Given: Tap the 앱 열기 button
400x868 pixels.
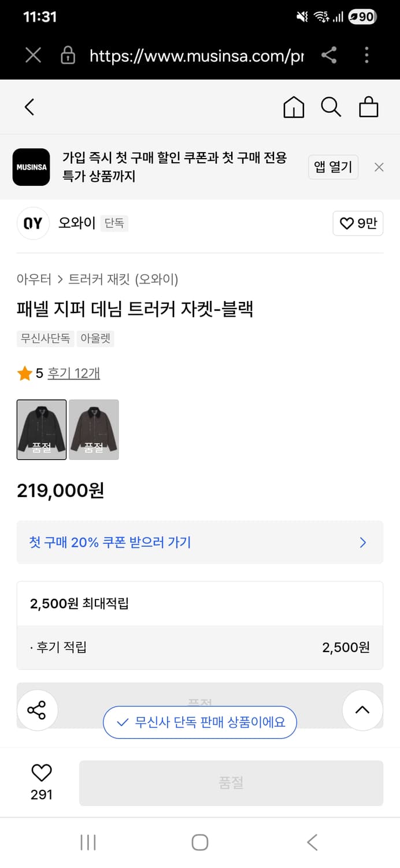Looking at the screenshot, I should pos(333,167).
